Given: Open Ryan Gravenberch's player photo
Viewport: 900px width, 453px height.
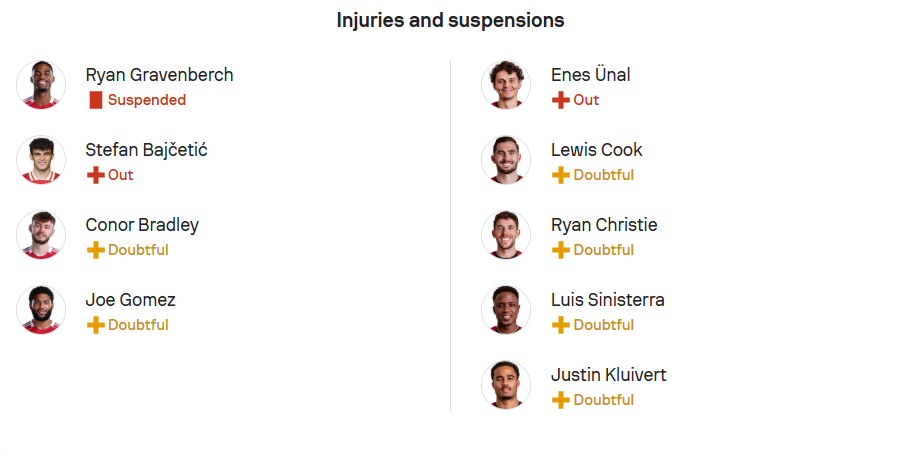Looking at the screenshot, I should pos(41,85).
